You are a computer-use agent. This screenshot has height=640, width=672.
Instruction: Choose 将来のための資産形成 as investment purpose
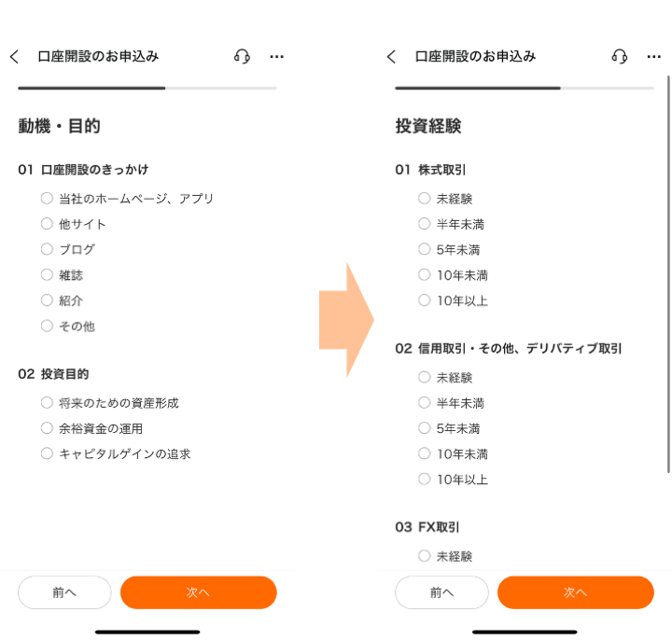pyautogui.click(x=47, y=403)
